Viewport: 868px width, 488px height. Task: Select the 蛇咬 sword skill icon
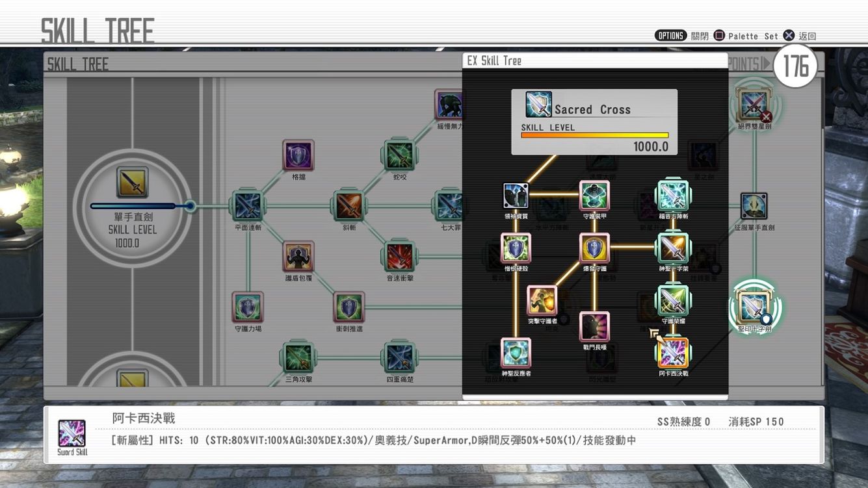point(399,155)
